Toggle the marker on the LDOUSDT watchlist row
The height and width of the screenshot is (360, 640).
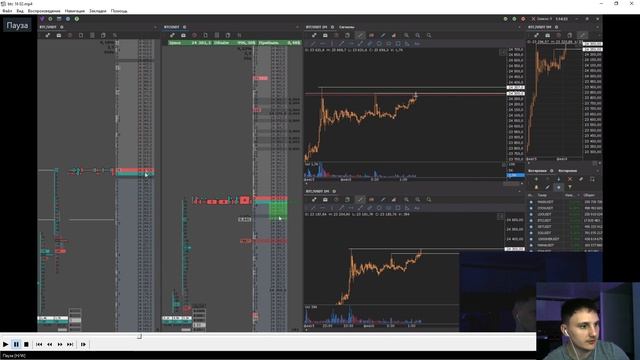coord(531,214)
